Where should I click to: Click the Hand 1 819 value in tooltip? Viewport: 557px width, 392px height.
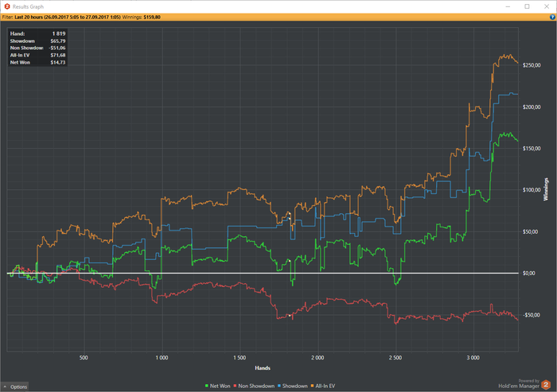(59, 33)
